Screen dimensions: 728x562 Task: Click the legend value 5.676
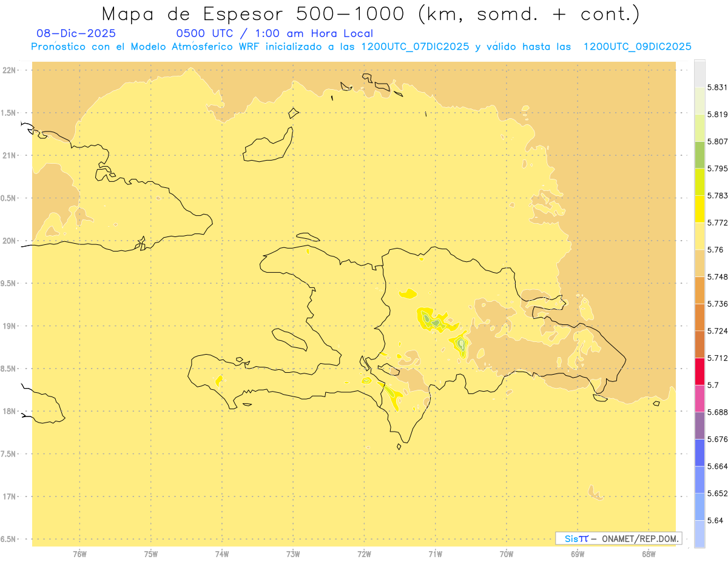(x=718, y=440)
